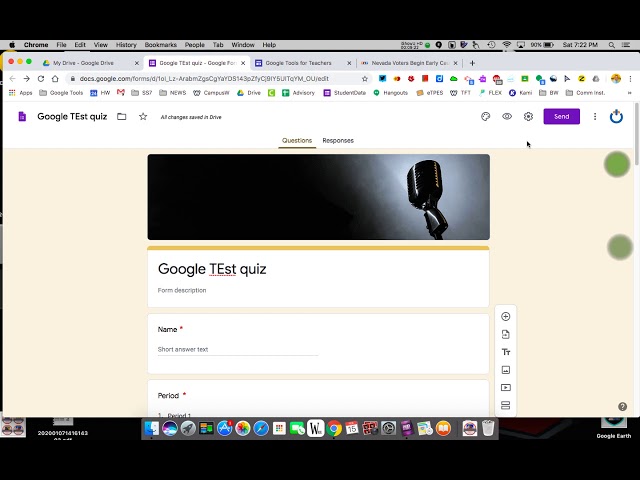Open the help question mark icon

point(622,407)
